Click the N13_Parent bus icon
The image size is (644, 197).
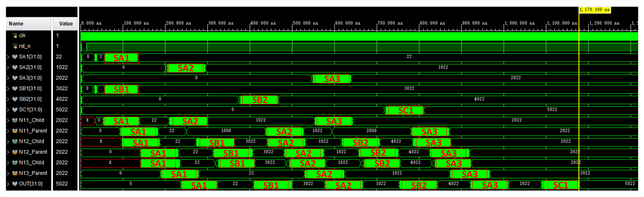(15, 173)
